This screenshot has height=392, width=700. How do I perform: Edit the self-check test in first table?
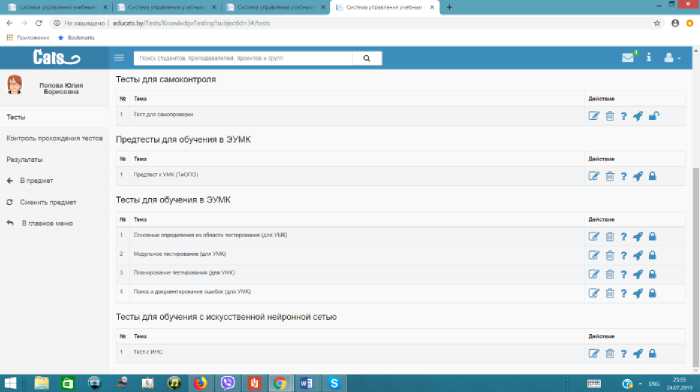593,116
